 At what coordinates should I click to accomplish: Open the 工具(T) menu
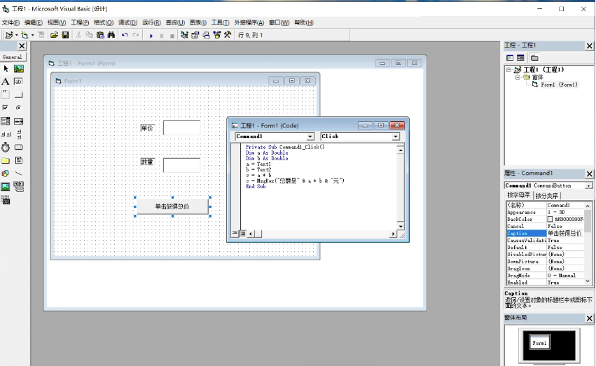click(x=220, y=22)
